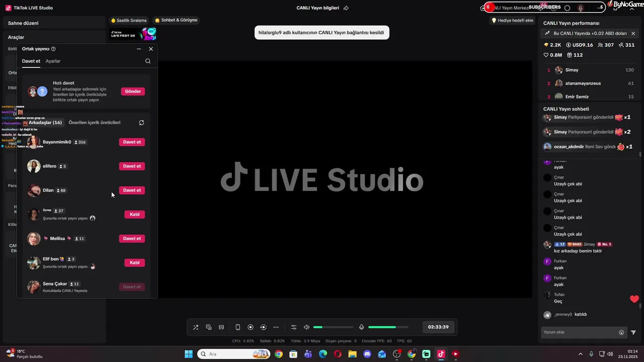644x362 pixels.
Task: Expand the Araçlar section
Action: point(16,37)
